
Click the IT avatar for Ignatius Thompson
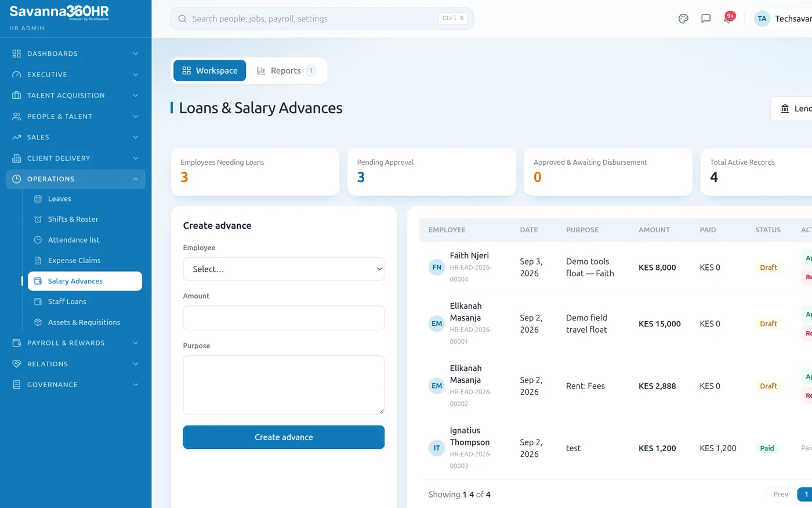click(437, 448)
